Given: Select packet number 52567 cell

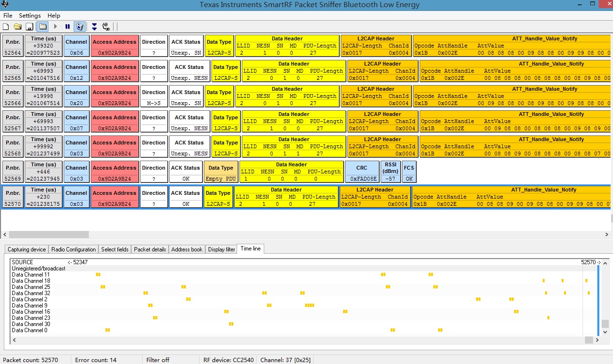Looking at the screenshot, I should [x=13, y=122].
